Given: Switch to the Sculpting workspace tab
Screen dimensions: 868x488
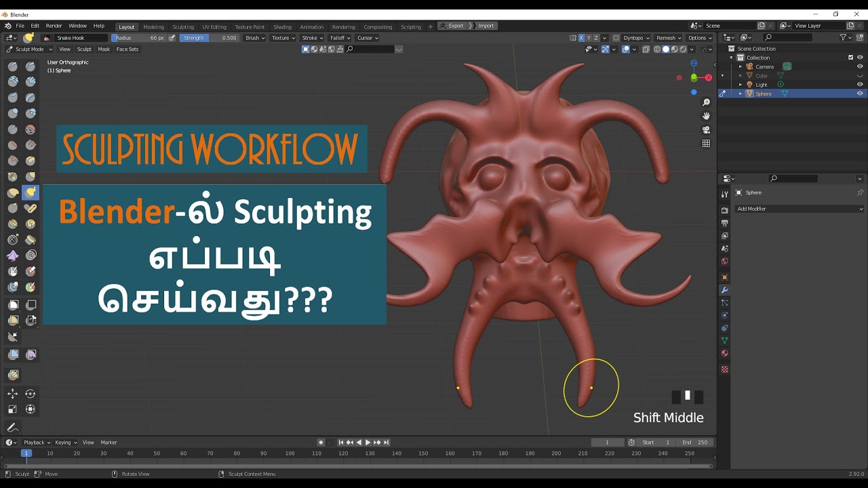Looking at the screenshot, I should [183, 27].
